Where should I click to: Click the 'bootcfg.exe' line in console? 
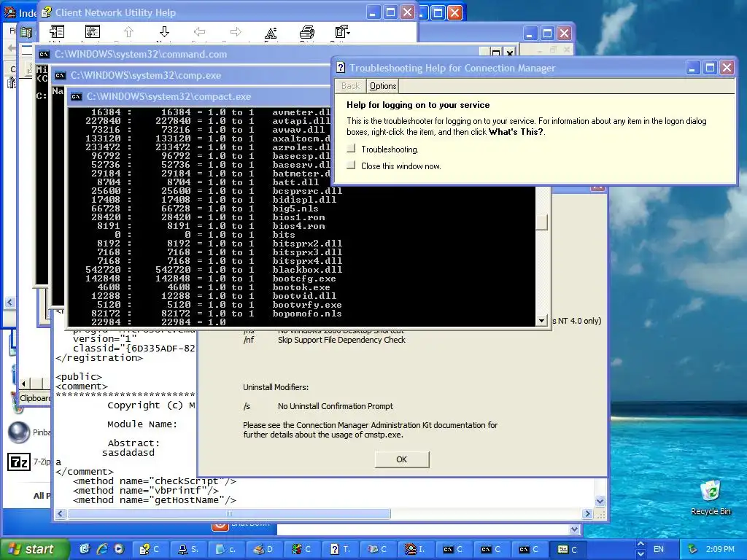point(304,279)
